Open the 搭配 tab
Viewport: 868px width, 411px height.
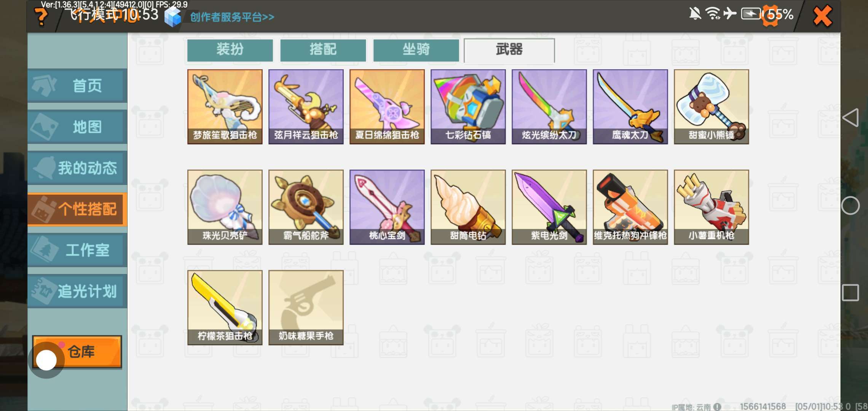coord(323,50)
